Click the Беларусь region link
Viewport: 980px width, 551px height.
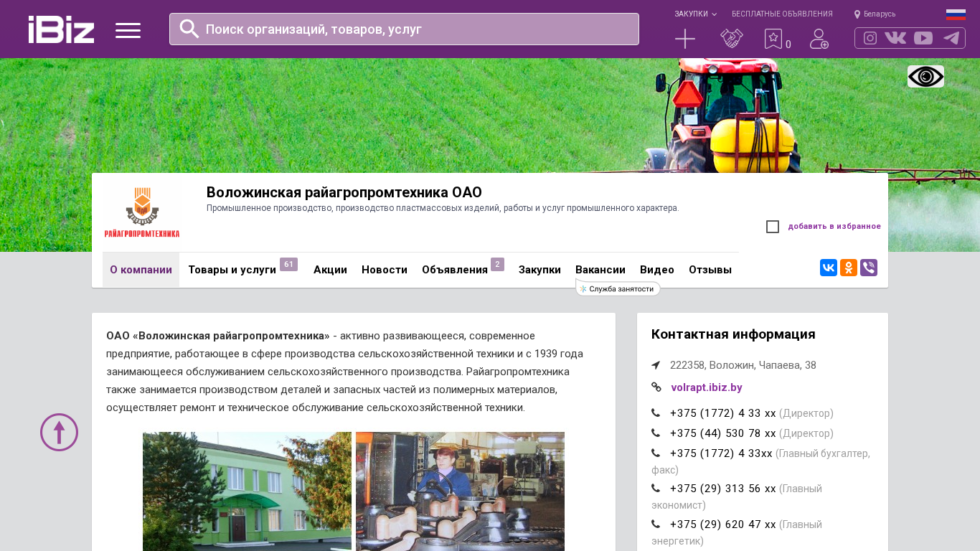pos(880,14)
